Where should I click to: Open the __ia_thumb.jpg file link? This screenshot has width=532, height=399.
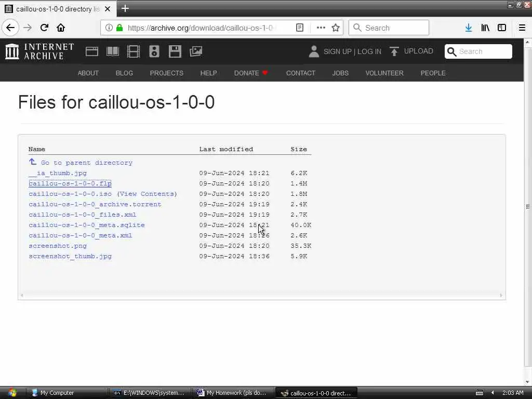[x=58, y=173]
